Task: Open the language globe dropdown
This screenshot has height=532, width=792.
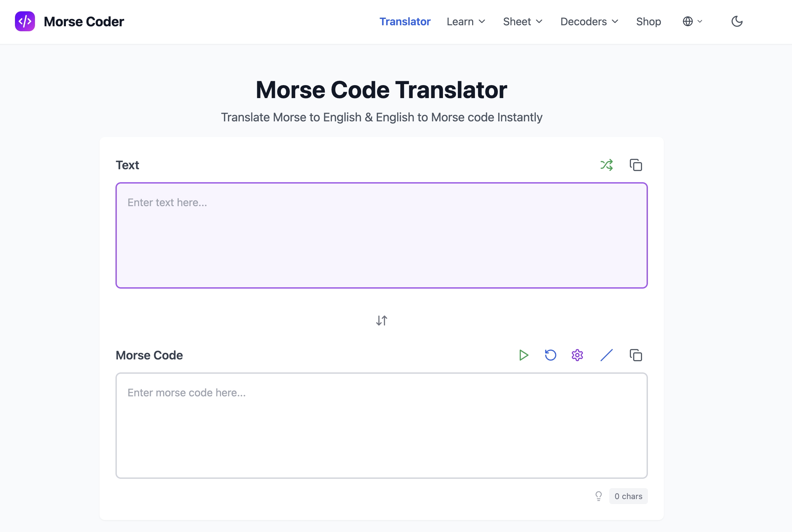Action: [692, 21]
